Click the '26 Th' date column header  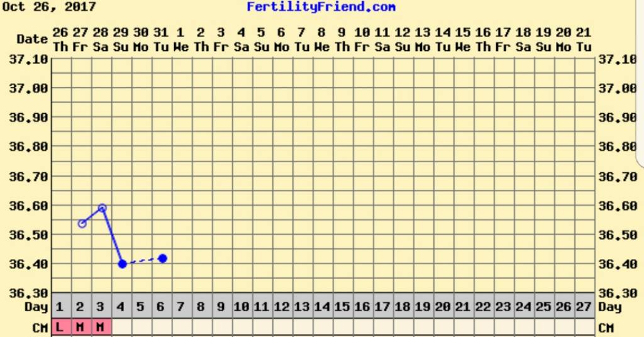60,39
